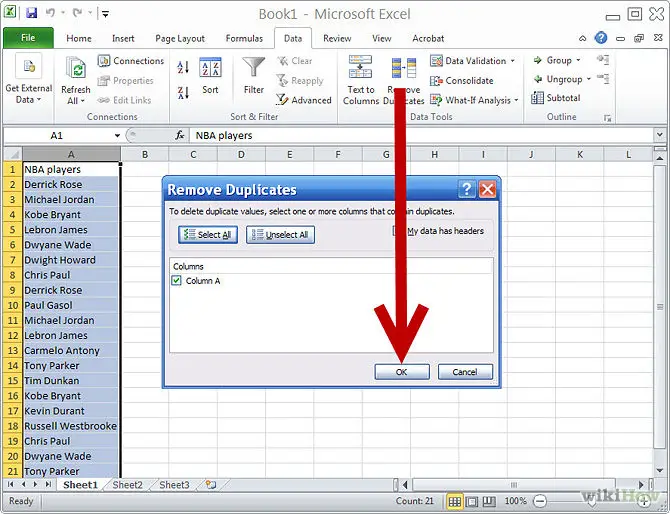Click the horizontal scrollbar left arrow
This screenshot has height=514, width=670.
pyautogui.click(x=405, y=485)
